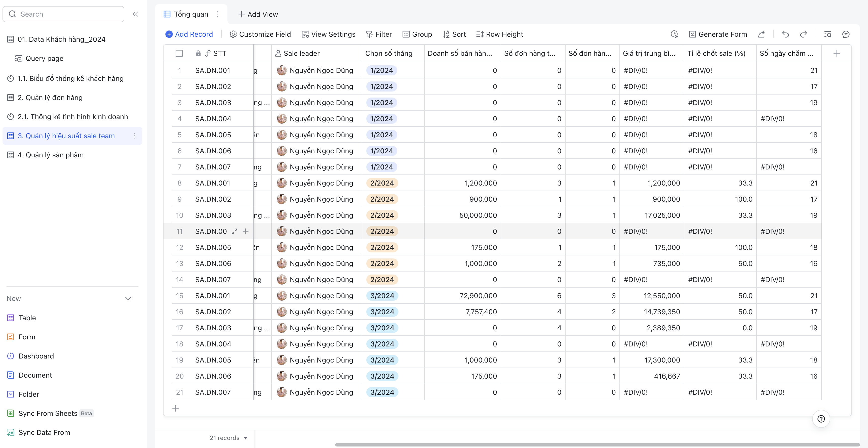Click the View Settings icon
The width and height of the screenshot is (868, 448).
coord(305,34)
